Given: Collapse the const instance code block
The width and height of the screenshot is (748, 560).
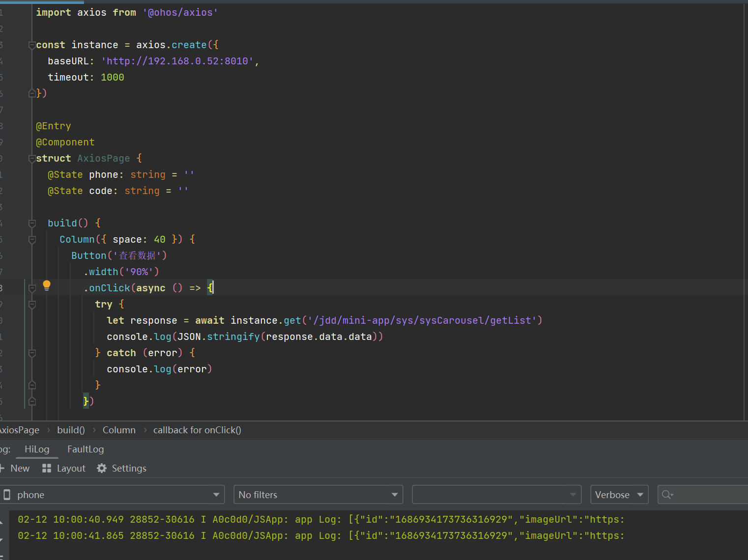Looking at the screenshot, I should [x=32, y=45].
